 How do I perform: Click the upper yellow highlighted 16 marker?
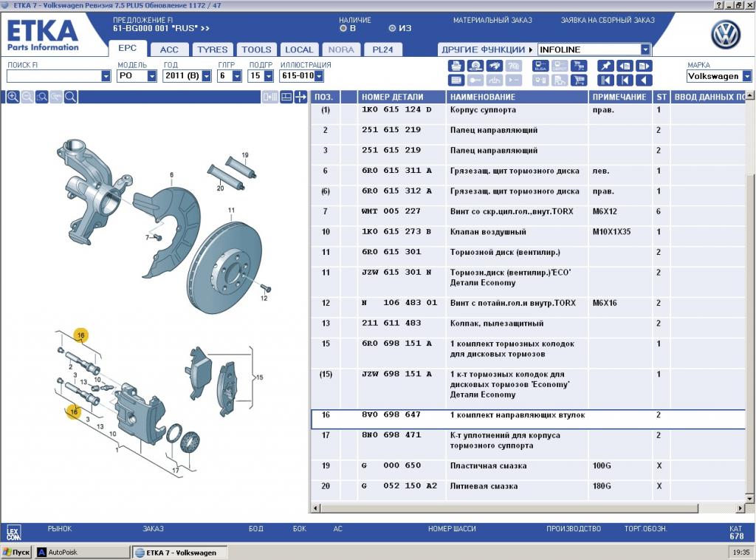coord(80,335)
